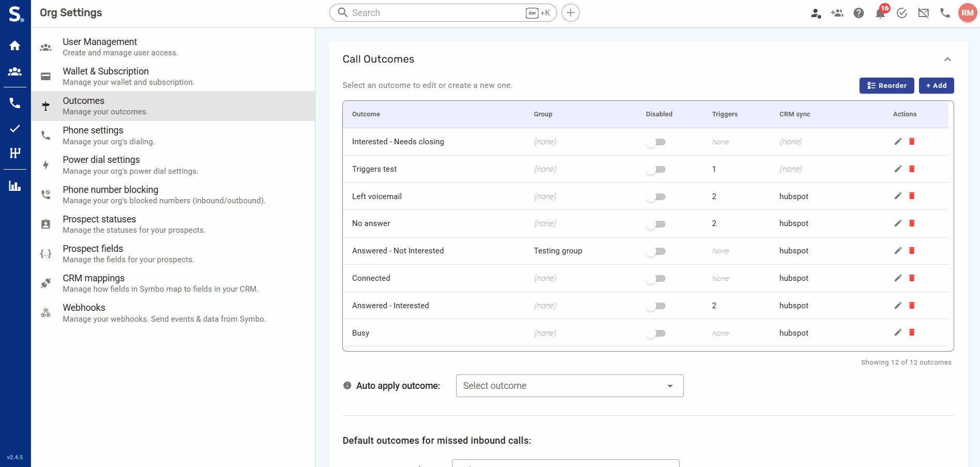Delete the Triggers test outcome
The image size is (980, 467).
tap(912, 169)
